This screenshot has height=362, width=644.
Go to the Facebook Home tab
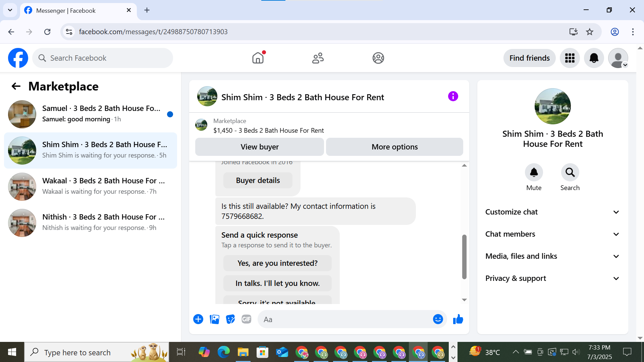click(258, 58)
